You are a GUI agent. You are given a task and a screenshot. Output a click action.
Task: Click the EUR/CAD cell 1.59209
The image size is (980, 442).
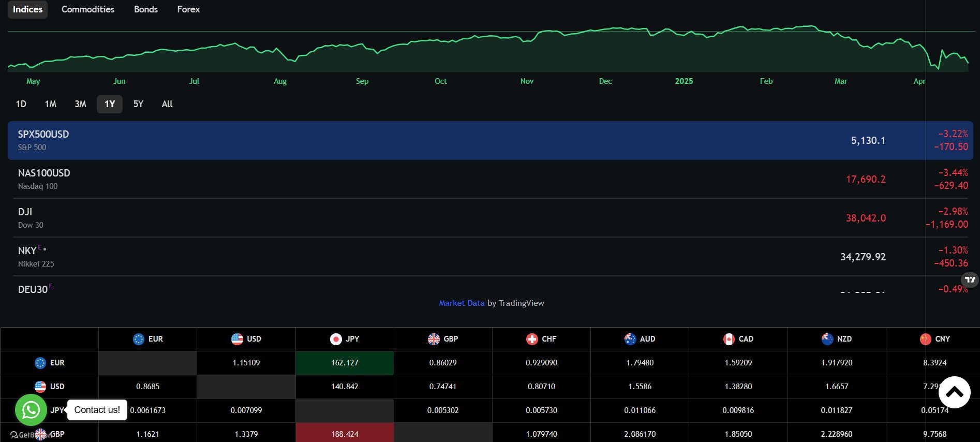pyautogui.click(x=738, y=363)
